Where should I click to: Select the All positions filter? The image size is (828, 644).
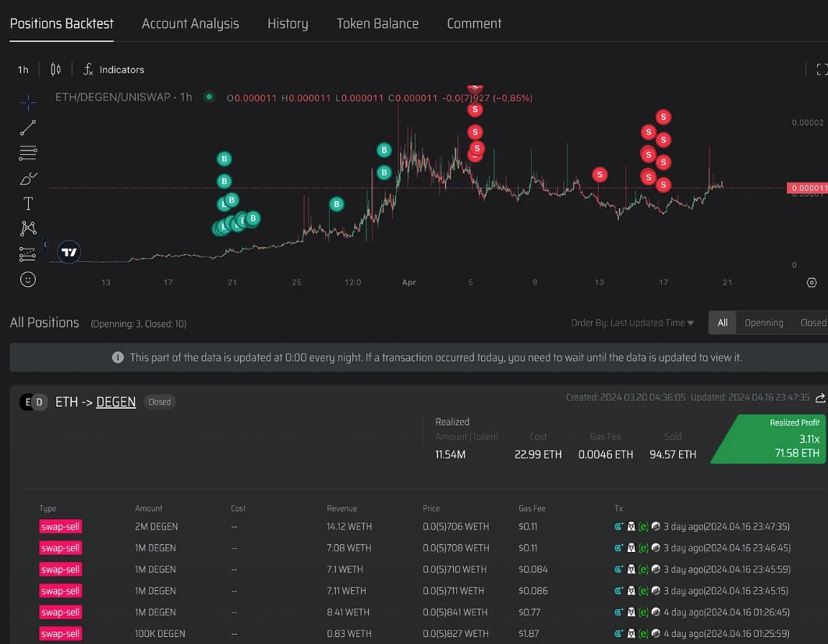722,323
